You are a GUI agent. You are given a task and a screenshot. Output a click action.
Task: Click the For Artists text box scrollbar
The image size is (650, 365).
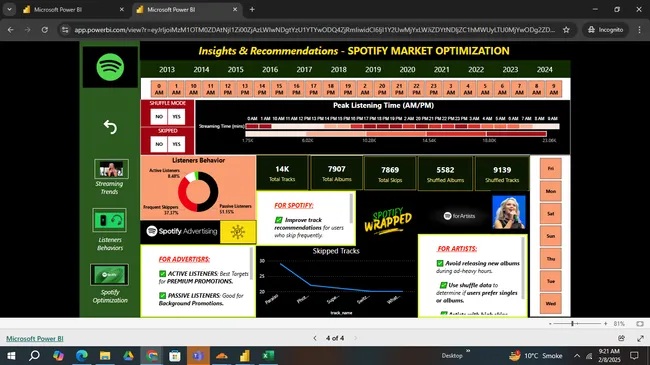523,268
